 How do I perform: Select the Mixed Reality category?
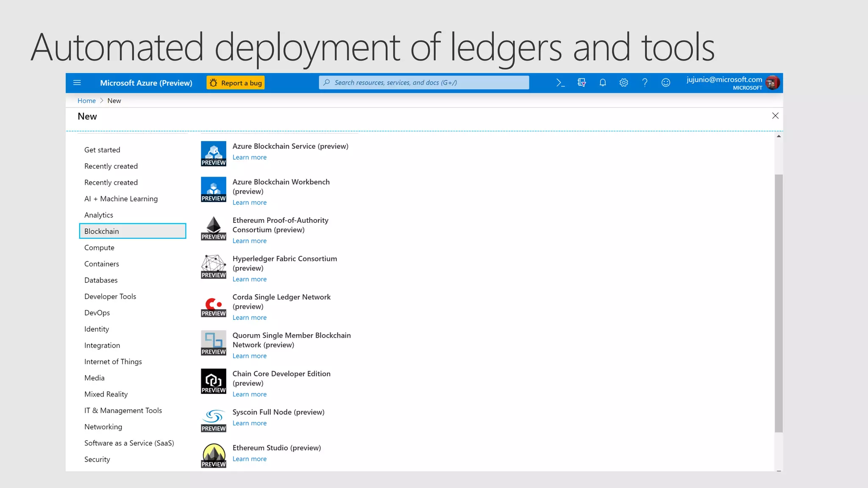106,394
